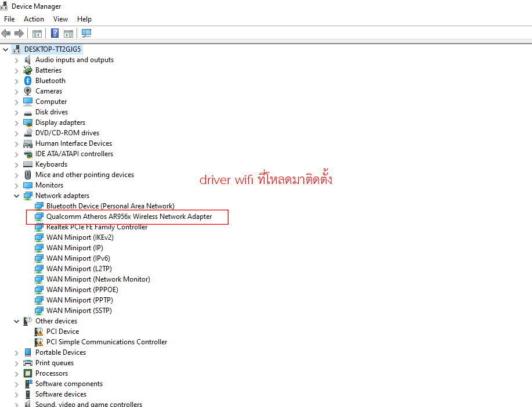
Task: Click the Batteries icon
Action: coord(28,70)
